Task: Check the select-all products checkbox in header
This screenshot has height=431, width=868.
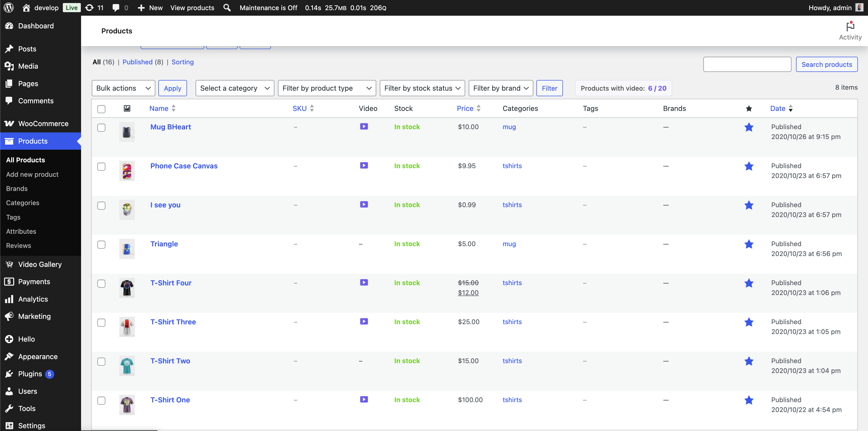Action: click(101, 109)
